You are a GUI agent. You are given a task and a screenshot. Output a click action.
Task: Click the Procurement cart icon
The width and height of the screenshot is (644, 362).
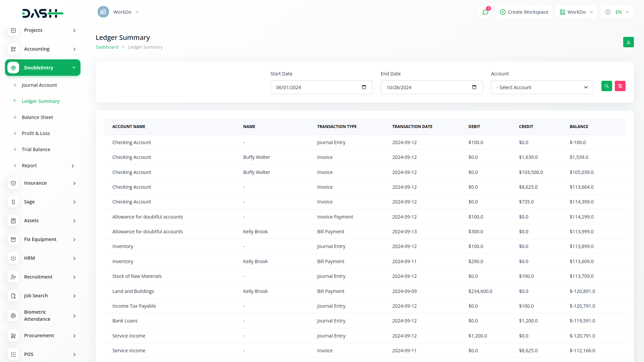pos(13,336)
